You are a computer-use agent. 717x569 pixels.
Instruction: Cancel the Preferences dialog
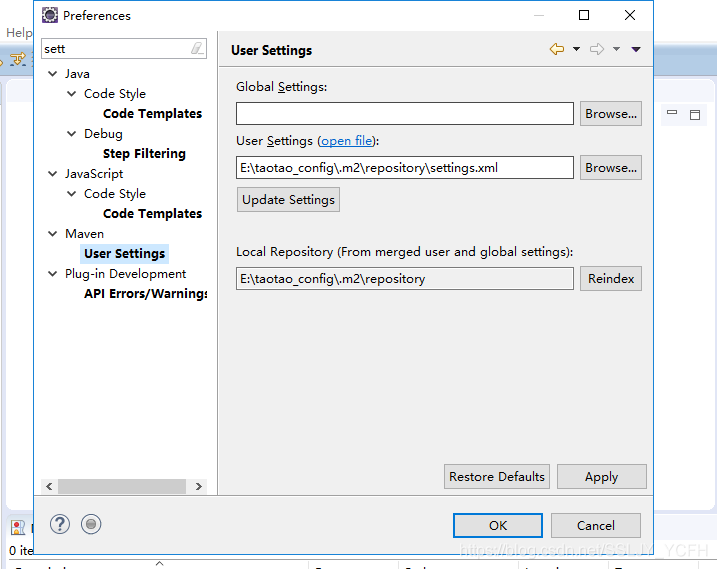(x=596, y=526)
